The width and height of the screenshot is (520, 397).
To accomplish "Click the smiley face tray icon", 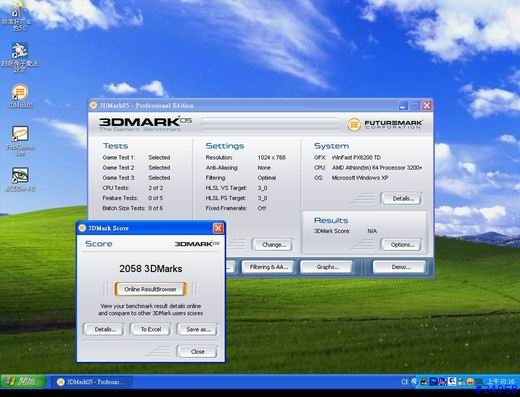I will coord(470,382).
